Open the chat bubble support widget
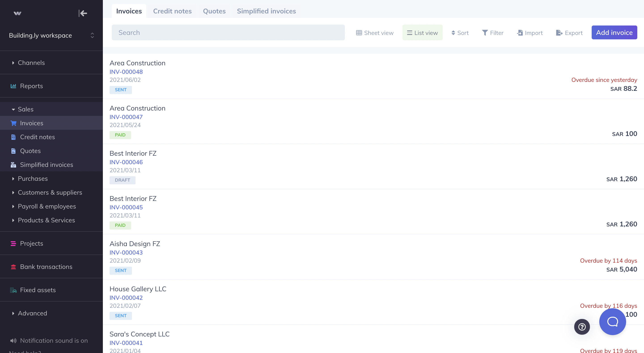This screenshot has width=644, height=353. [x=612, y=321]
